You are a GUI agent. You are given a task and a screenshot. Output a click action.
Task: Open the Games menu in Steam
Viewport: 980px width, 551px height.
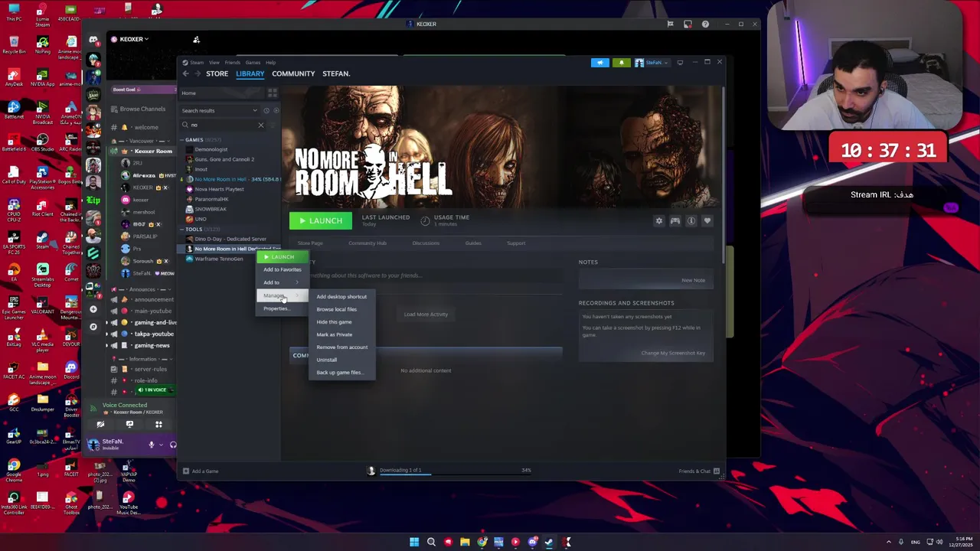[x=253, y=63]
